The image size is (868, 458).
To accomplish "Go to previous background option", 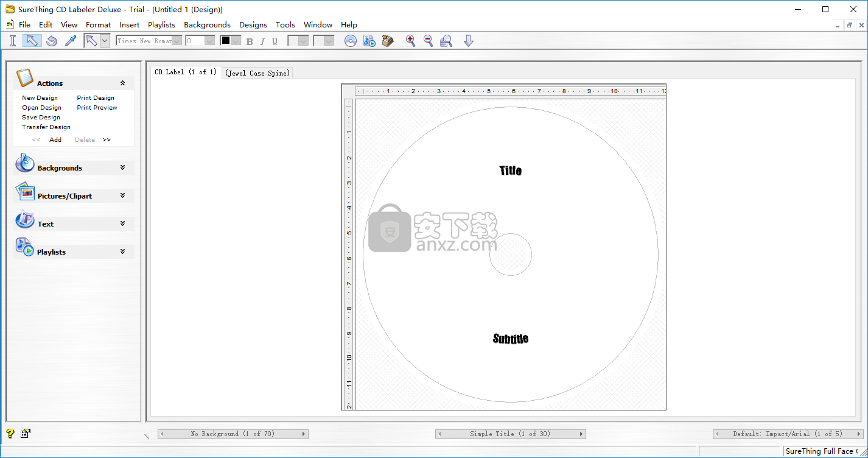I will click(162, 434).
